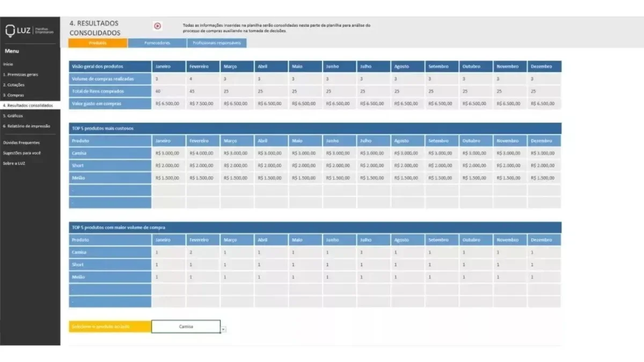Click Julho header in maior volume table
The image size is (644, 362).
[373, 240]
